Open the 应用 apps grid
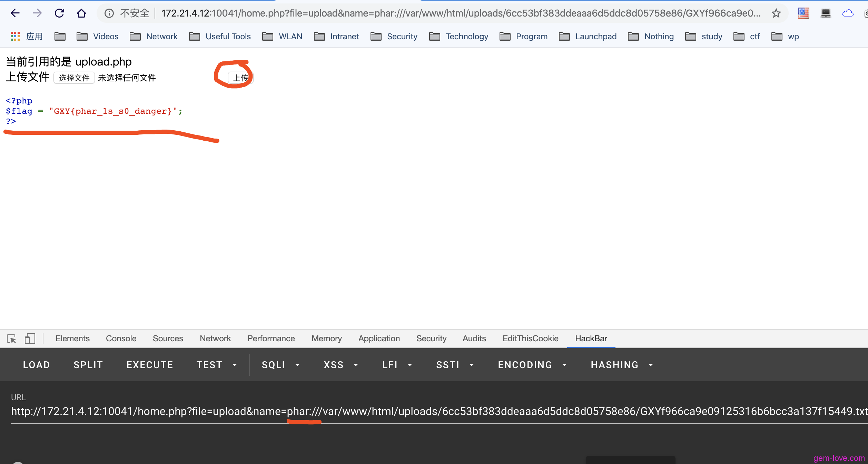The height and width of the screenshot is (464, 868). coord(27,36)
